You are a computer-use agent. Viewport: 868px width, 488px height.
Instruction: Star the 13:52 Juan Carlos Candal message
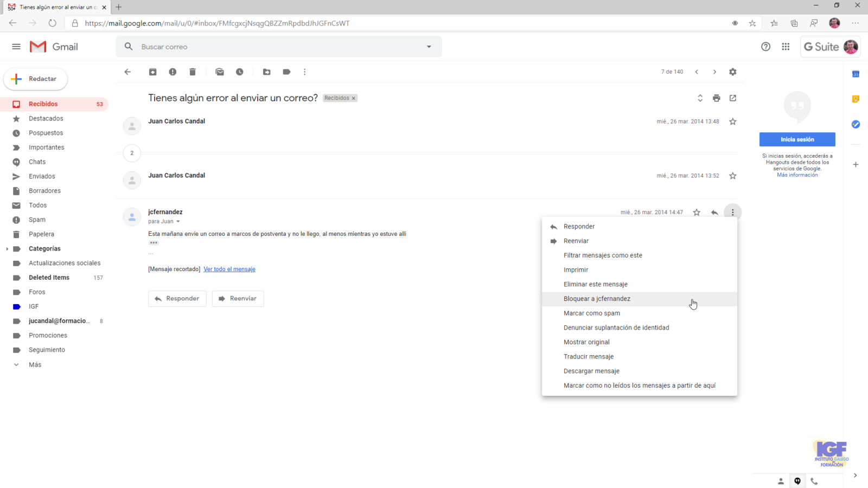733,176
